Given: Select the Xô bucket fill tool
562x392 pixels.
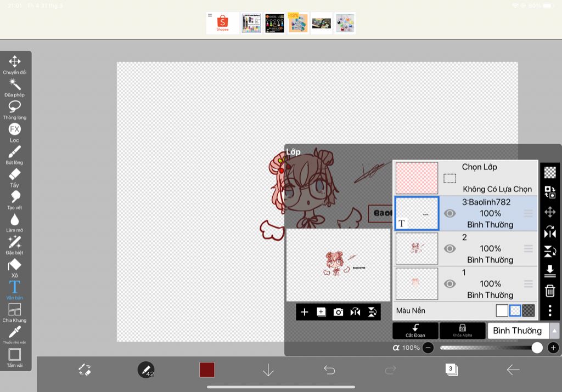Looking at the screenshot, I should click(x=14, y=268).
